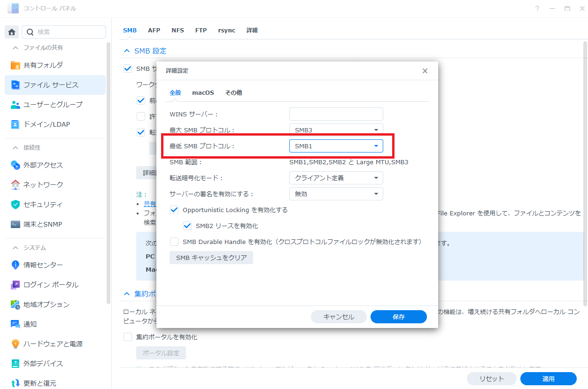Collapse システム sidebar group
This screenshot has height=389, width=588.
click(x=15, y=248)
